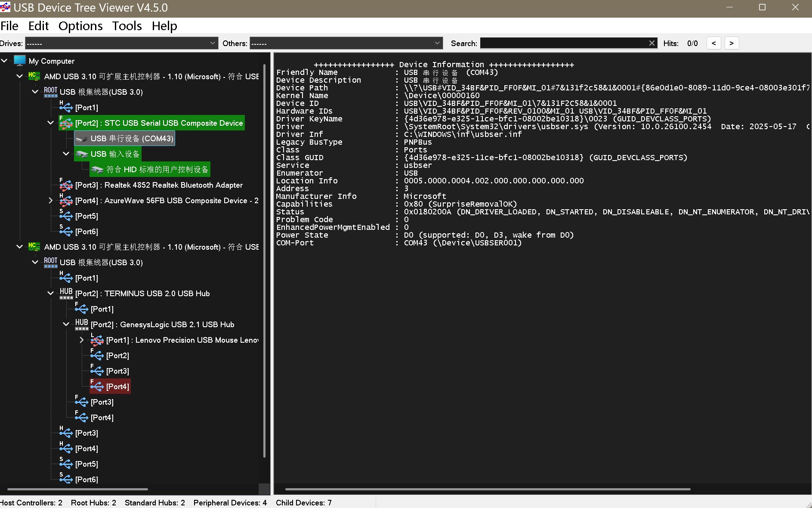812x508 pixels.
Task: Click the second AMD USB host controller icon
Action: coord(34,247)
